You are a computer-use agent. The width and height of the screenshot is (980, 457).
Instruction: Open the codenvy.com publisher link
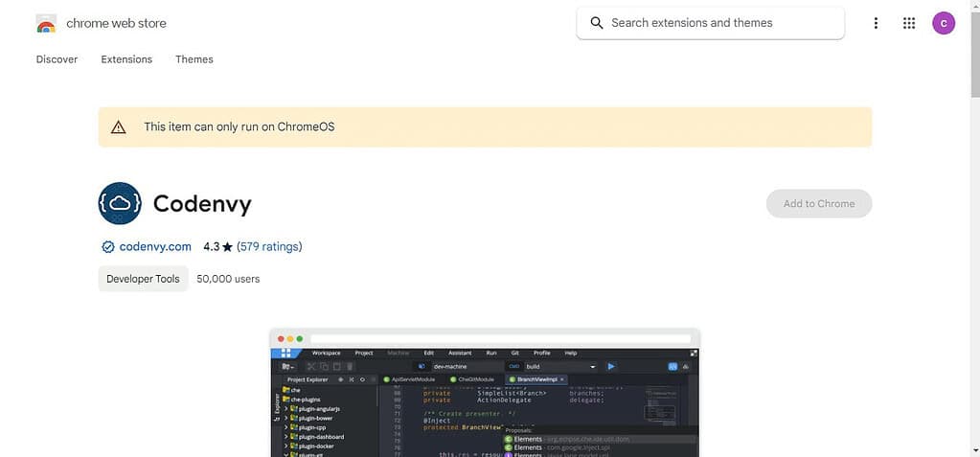tap(155, 247)
